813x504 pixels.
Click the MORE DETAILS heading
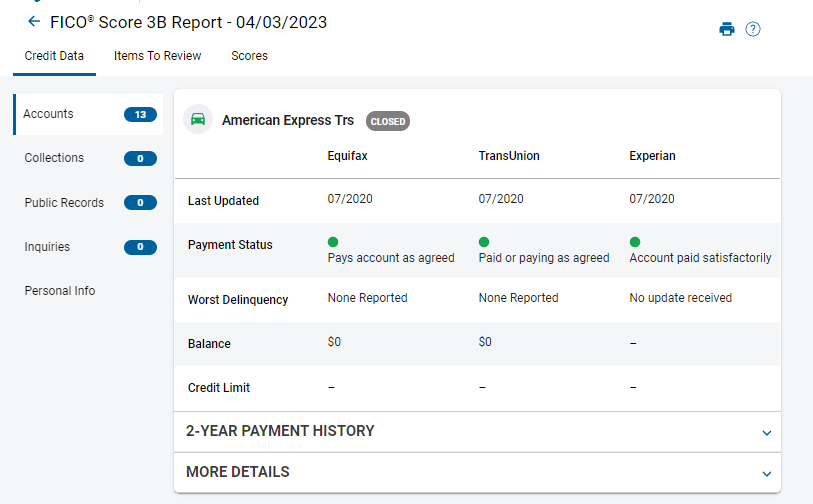pyautogui.click(x=237, y=472)
